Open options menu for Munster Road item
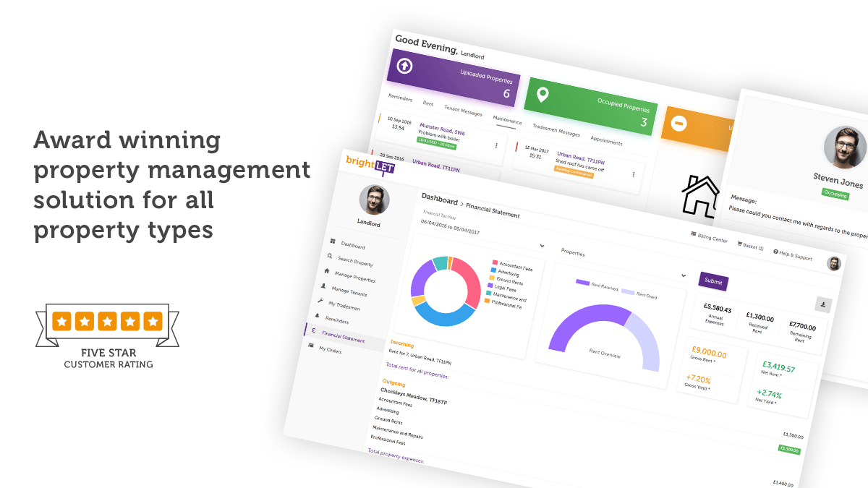The image size is (868, 488). click(x=496, y=145)
